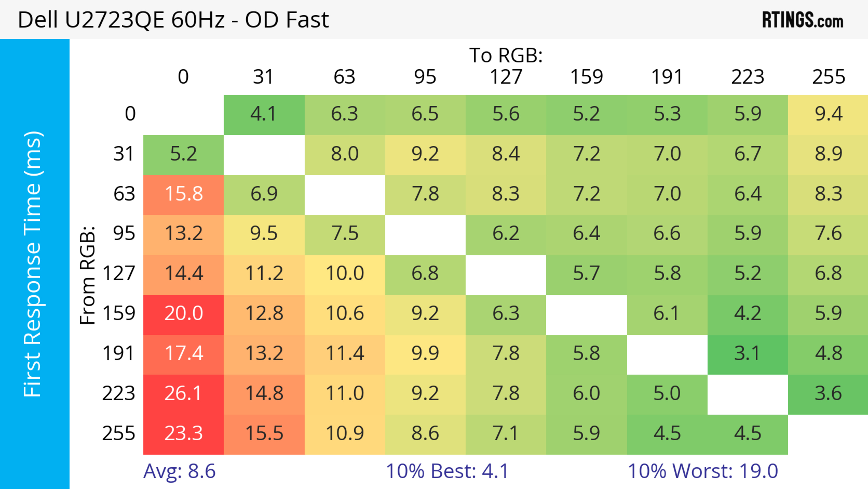The image size is (868, 489).
Task: Click the '10% Best: 4.1' summary
Action: coord(447,471)
